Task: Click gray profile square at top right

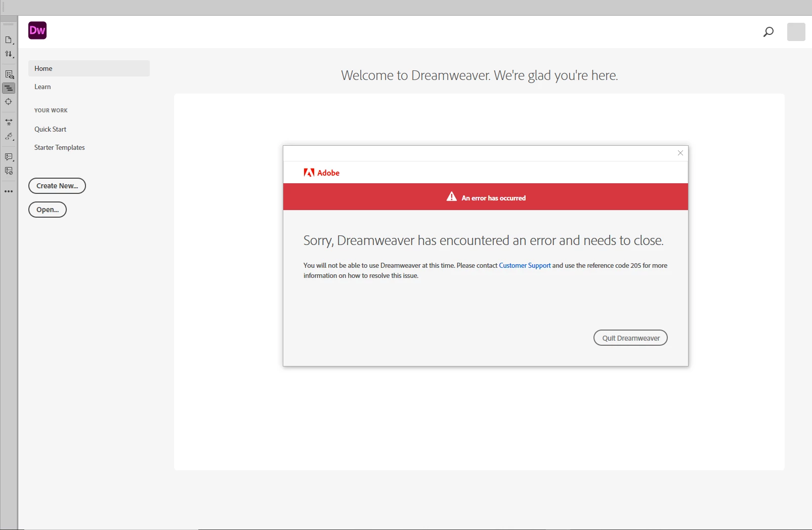Action: pyautogui.click(x=796, y=32)
